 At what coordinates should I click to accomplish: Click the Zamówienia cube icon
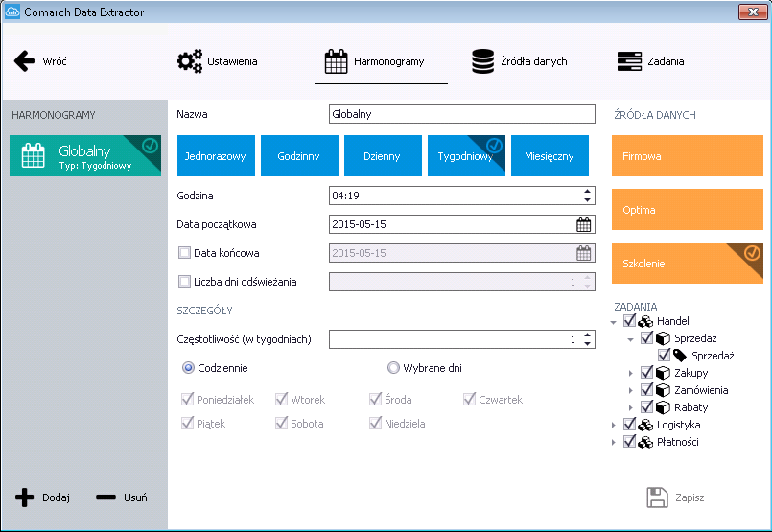coord(664,390)
